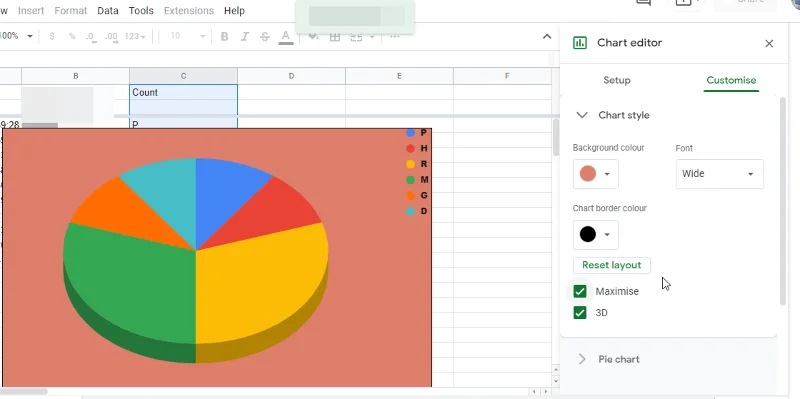Click the yellow R legend marker
The height and width of the screenshot is (399, 800).
(410, 164)
